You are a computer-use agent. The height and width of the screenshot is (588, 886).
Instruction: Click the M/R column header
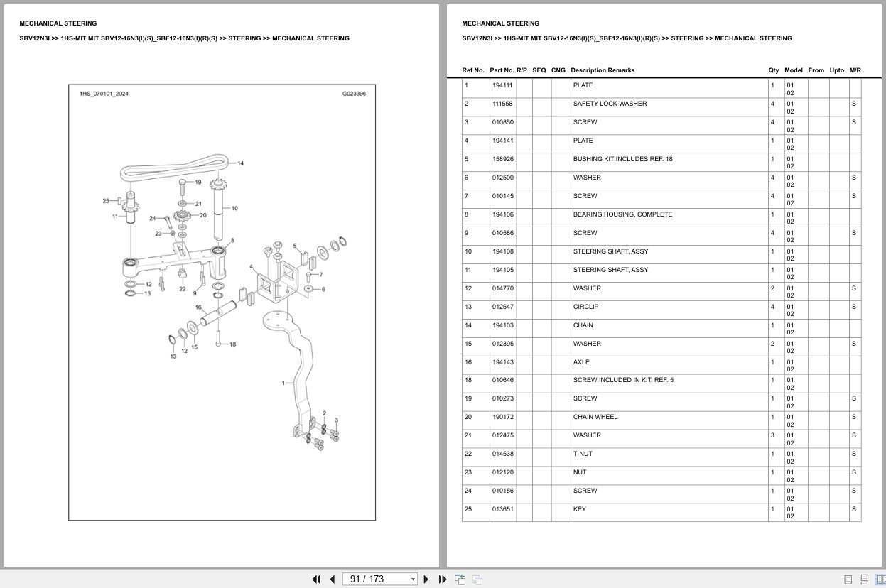(855, 70)
